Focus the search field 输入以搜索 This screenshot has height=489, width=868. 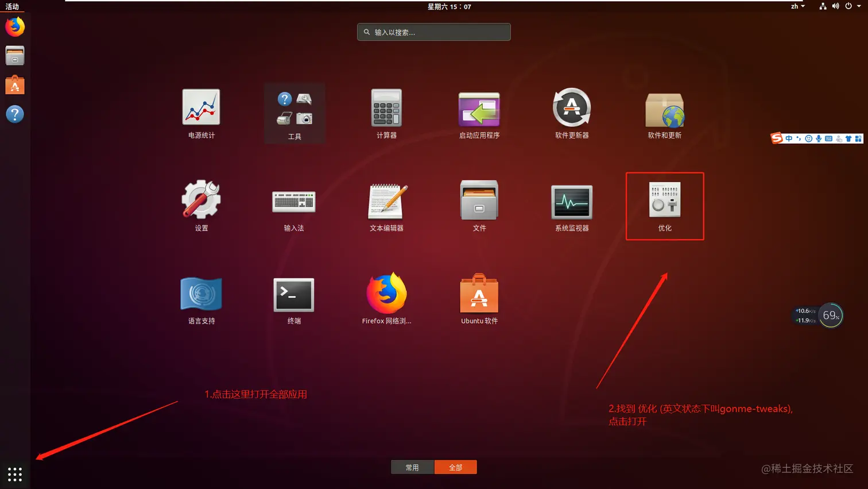[434, 32]
